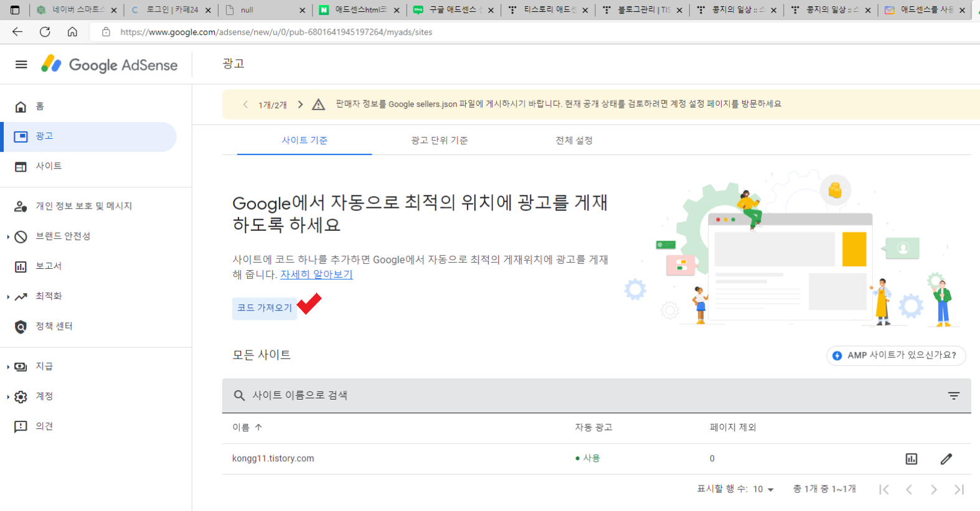Go to previous page of table
980x511 pixels.
point(909,490)
